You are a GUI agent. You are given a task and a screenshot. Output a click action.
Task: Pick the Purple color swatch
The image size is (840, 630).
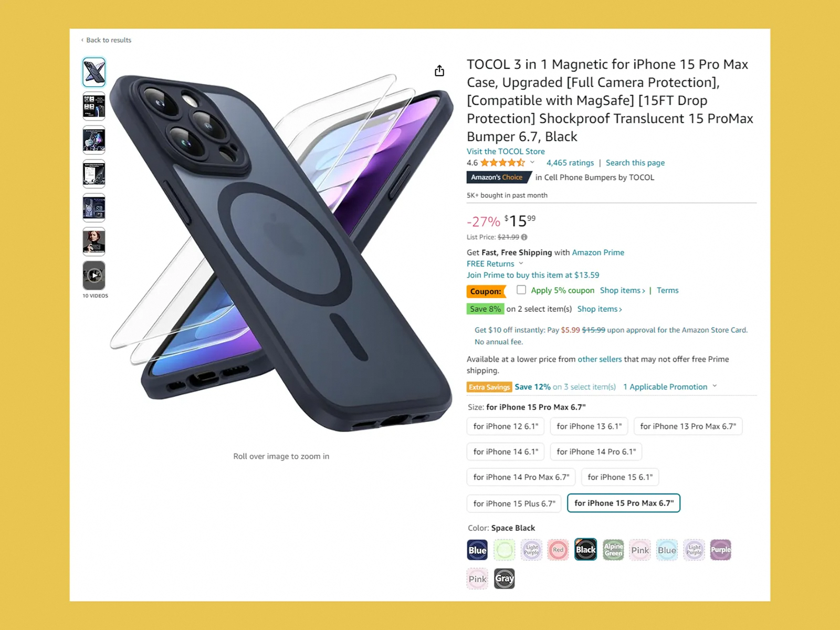[x=720, y=550]
